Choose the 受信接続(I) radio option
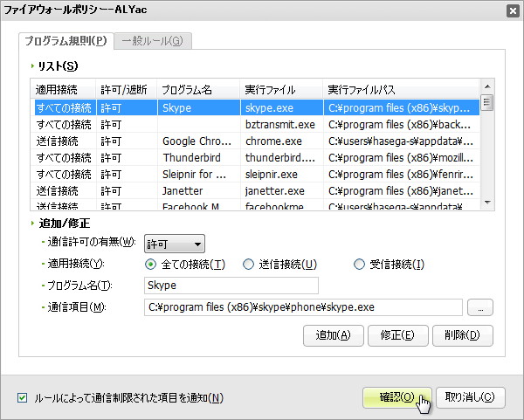The image size is (524, 420). click(x=359, y=265)
